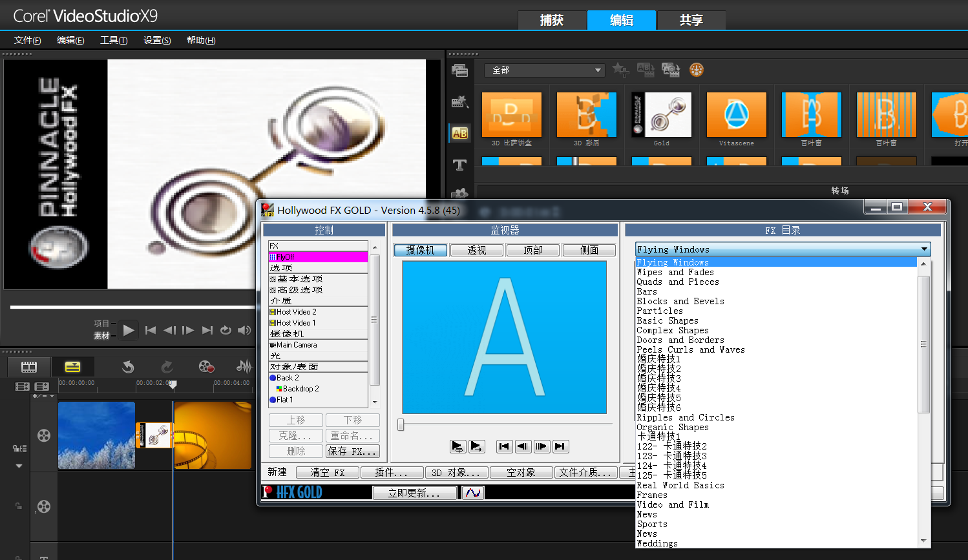
Task: Expand the +/- track dropdown arrow
Action: (52, 396)
